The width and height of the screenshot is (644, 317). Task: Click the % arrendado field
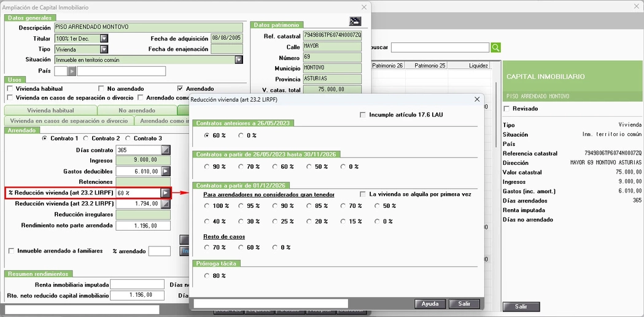[x=160, y=251]
